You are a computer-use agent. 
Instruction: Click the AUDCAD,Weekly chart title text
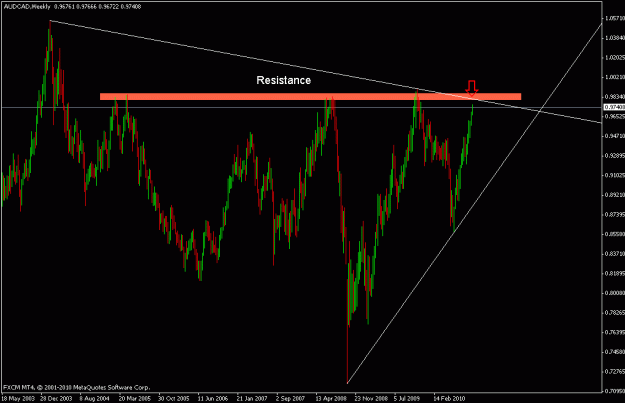tap(27, 6)
